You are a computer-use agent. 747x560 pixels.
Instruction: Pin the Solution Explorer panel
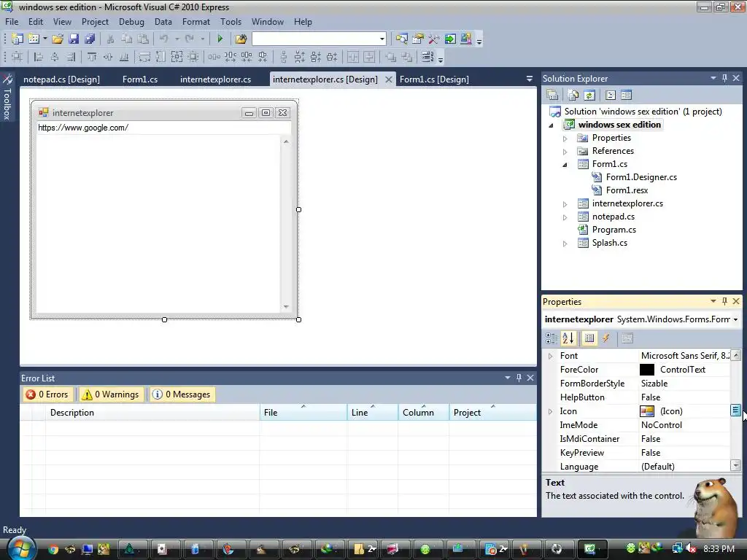(724, 78)
